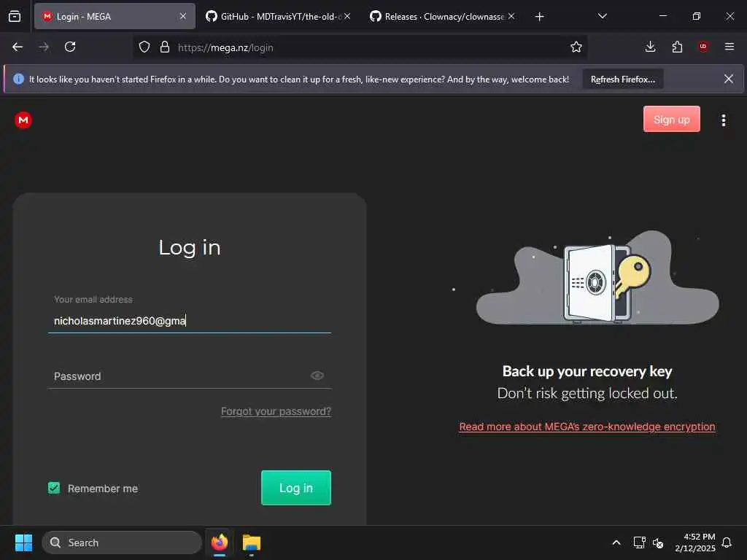The image size is (747, 560).
Task: Click the green Log in button
Action: [296, 488]
